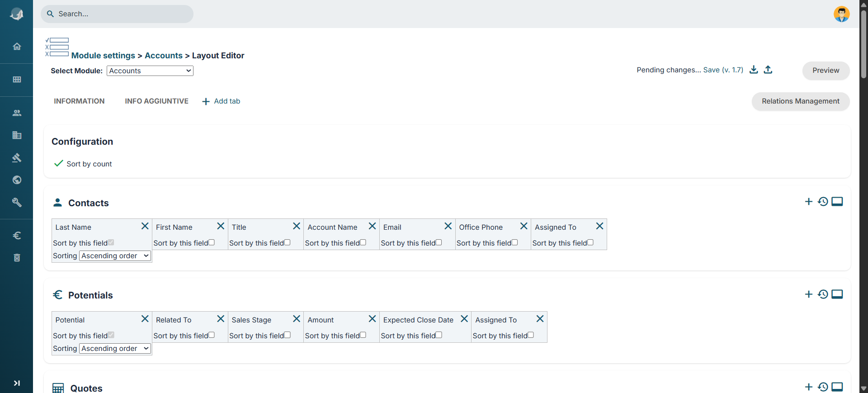Open the wrench tools sidebar icon
Viewport: 868px width, 393px height.
17,202
